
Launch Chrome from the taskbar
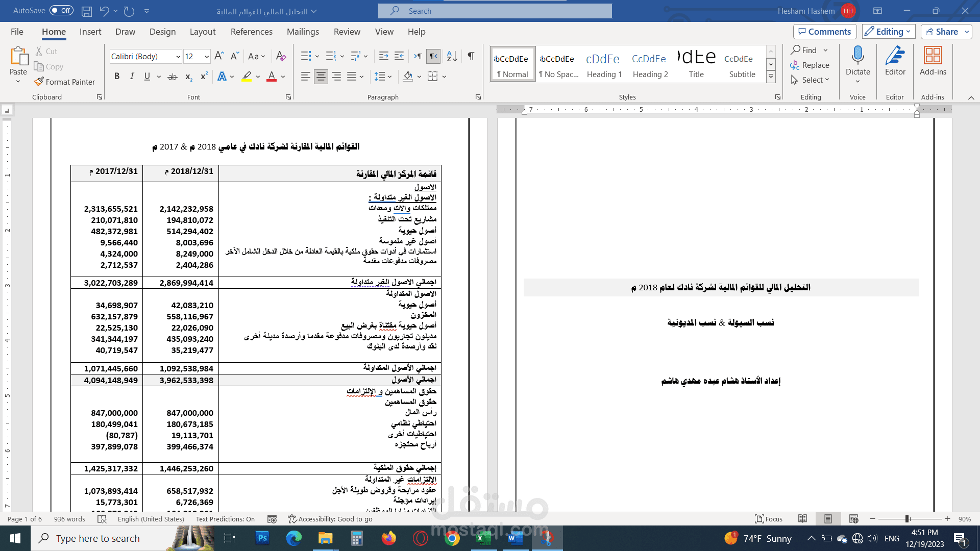tap(452, 538)
